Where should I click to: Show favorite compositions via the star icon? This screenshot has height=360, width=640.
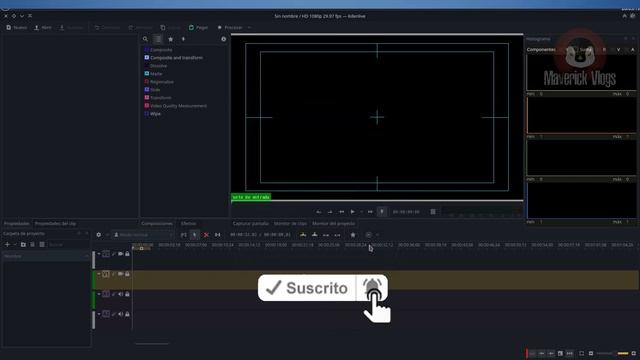(x=171, y=39)
